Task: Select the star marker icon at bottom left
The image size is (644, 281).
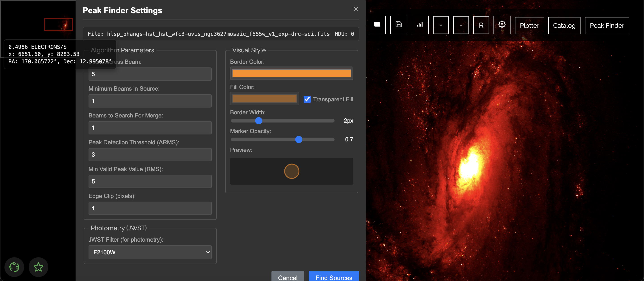Action: pyautogui.click(x=38, y=267)
